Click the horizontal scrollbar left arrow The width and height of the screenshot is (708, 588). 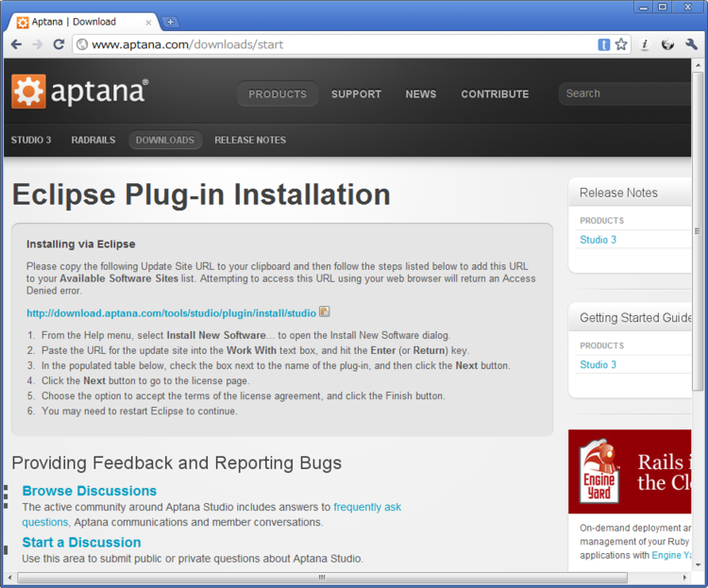coord(10,578)
